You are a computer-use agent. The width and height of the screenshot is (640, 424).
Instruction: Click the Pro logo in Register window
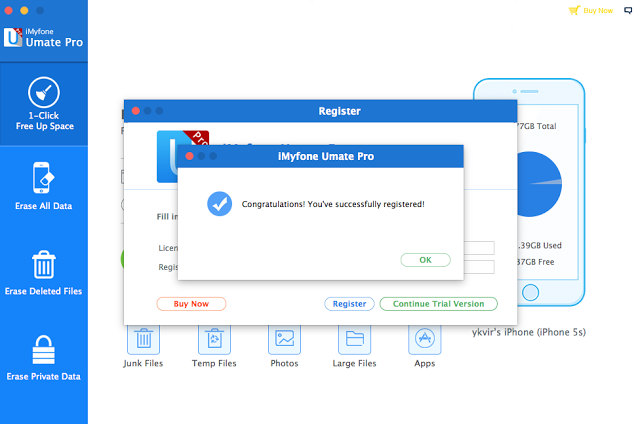(x=167, y=157)
